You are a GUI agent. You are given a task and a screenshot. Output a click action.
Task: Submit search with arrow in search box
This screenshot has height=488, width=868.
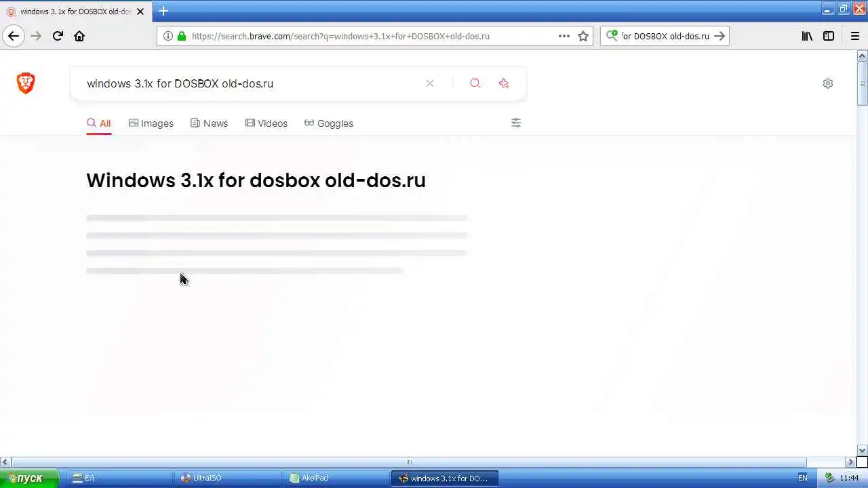pos(719,36)
